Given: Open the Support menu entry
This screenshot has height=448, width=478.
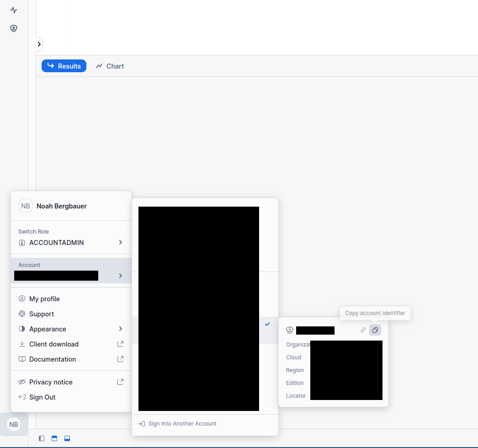Looking at the screenshot, I should pos(41,314).
